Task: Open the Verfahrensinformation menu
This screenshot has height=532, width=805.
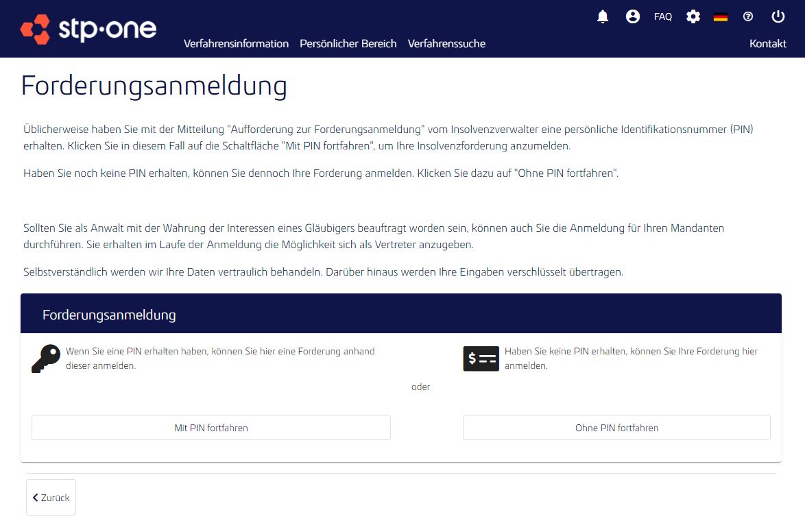Action: [x=236, y=43]
